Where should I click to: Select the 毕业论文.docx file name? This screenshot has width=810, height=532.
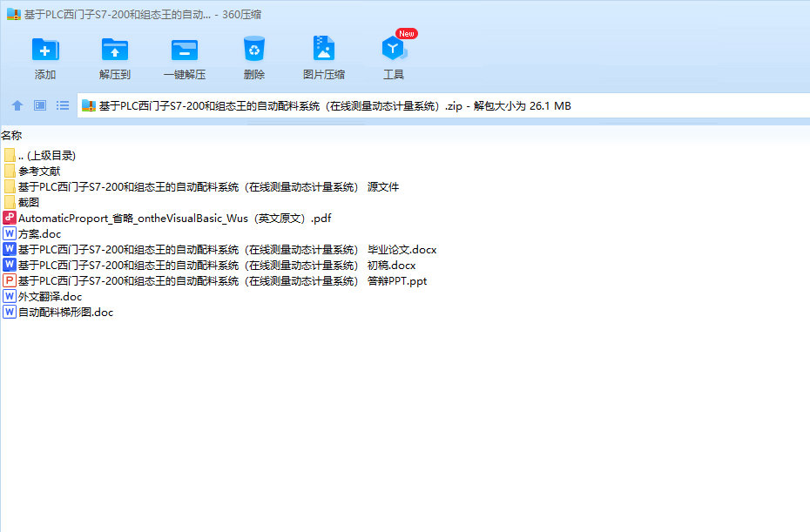[227, 250]
